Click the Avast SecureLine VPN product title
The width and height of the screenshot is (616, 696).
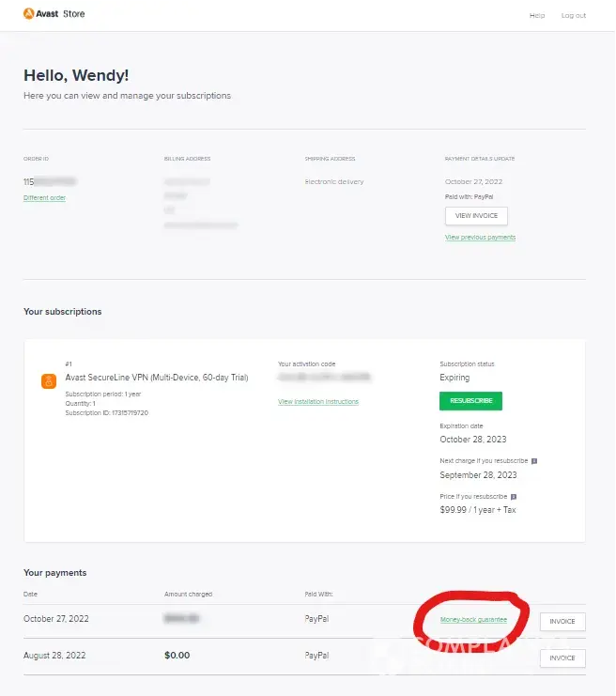pos(156,378)
